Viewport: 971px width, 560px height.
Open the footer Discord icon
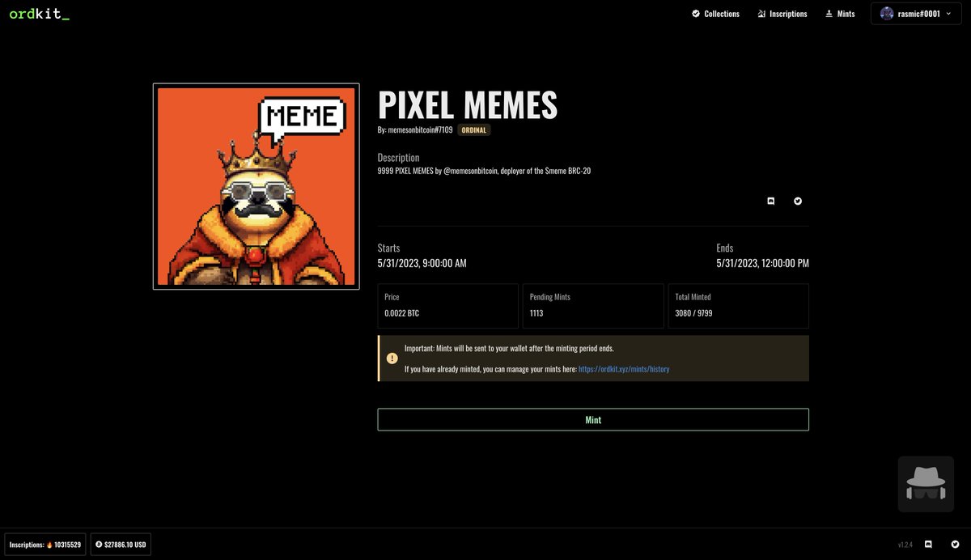928,545
